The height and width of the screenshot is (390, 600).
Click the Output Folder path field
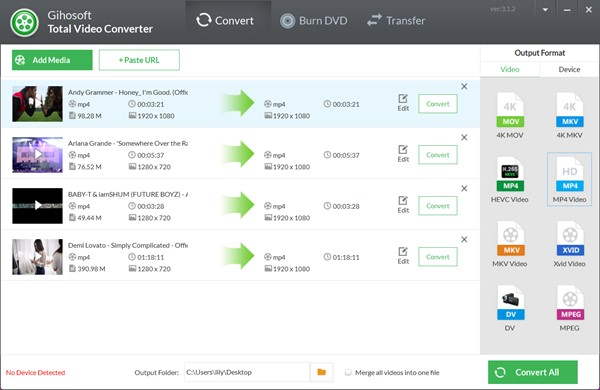coord(247,372)
